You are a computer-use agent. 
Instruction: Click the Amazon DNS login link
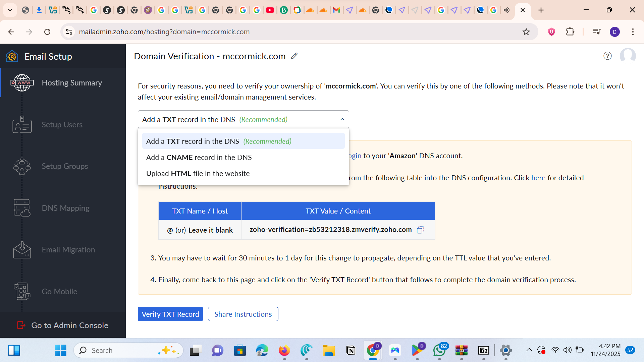tap(355, 156)
